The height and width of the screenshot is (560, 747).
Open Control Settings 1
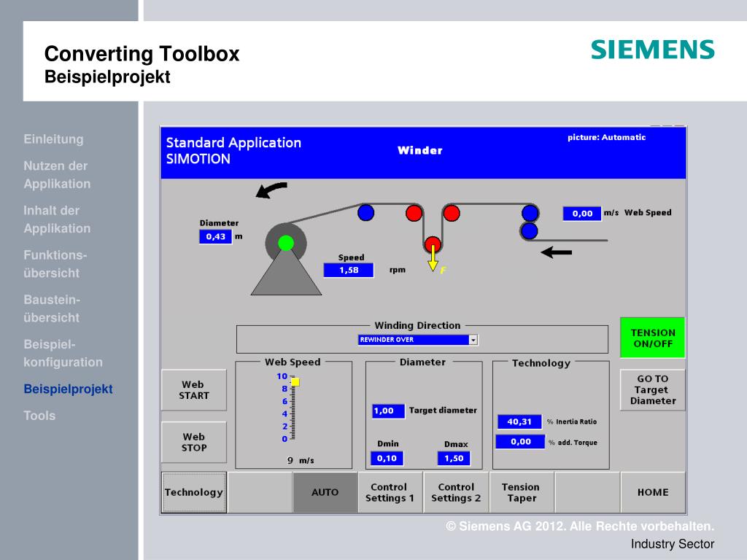click(390, 492)
